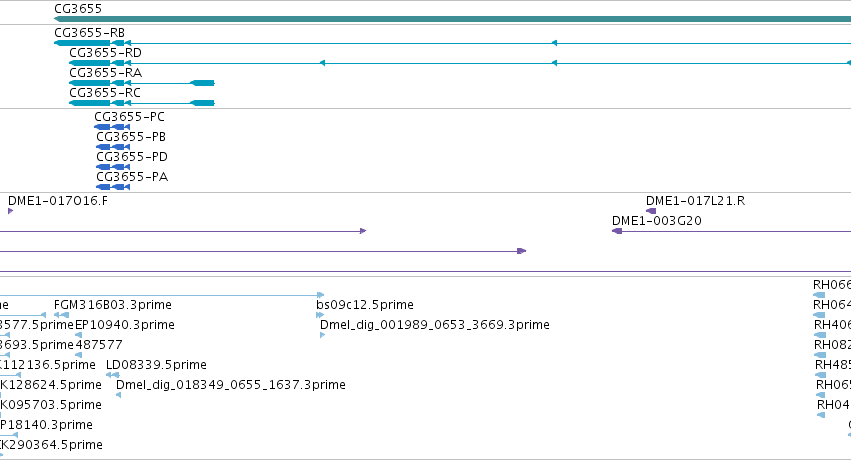This screenshot has height=460, width=851.
Task: Open the FGM316B03.3prime EST label
Action: [x=113, y=305]
